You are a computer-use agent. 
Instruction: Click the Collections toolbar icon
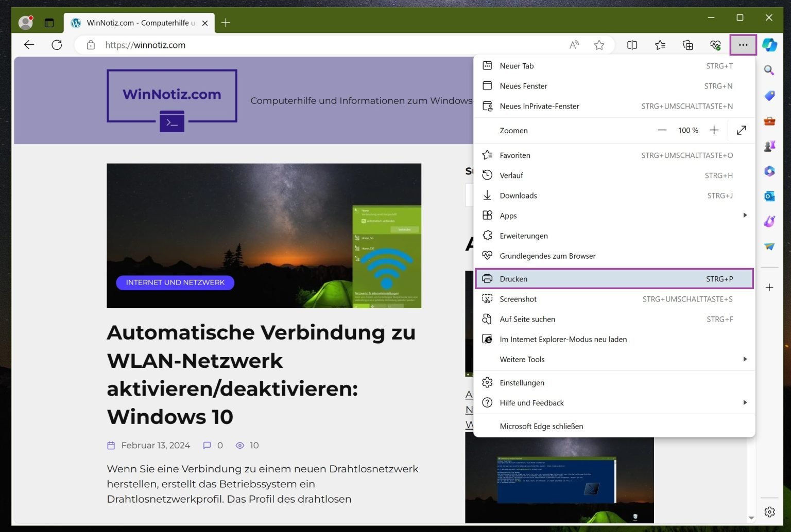(x=687, y=45)
